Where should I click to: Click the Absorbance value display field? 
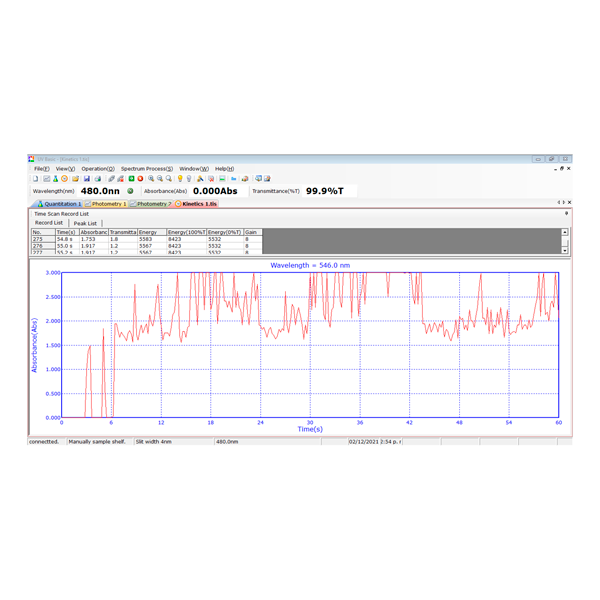214,190
